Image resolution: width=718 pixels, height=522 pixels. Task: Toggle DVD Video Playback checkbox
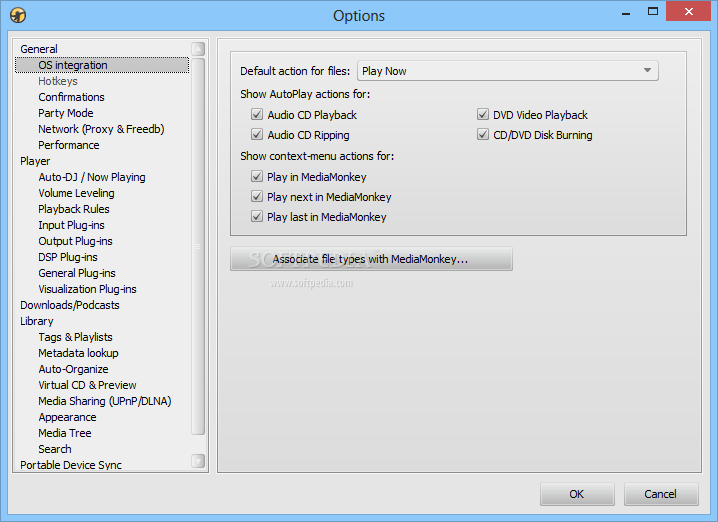tap(483, 114)
